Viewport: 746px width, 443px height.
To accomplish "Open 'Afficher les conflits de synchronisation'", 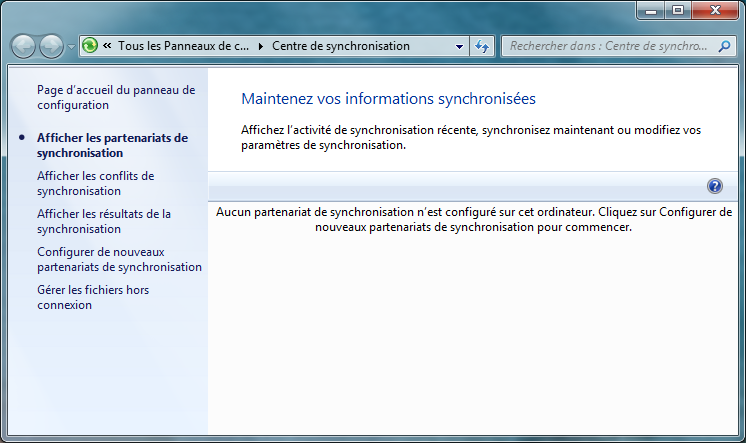I will (96, 183).
